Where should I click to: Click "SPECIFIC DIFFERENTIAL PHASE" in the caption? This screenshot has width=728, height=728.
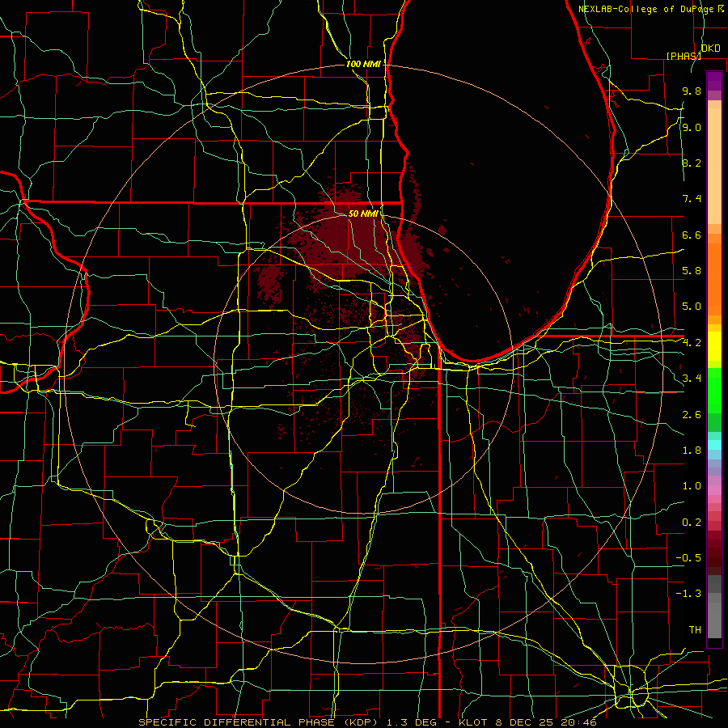pos(236,722)
